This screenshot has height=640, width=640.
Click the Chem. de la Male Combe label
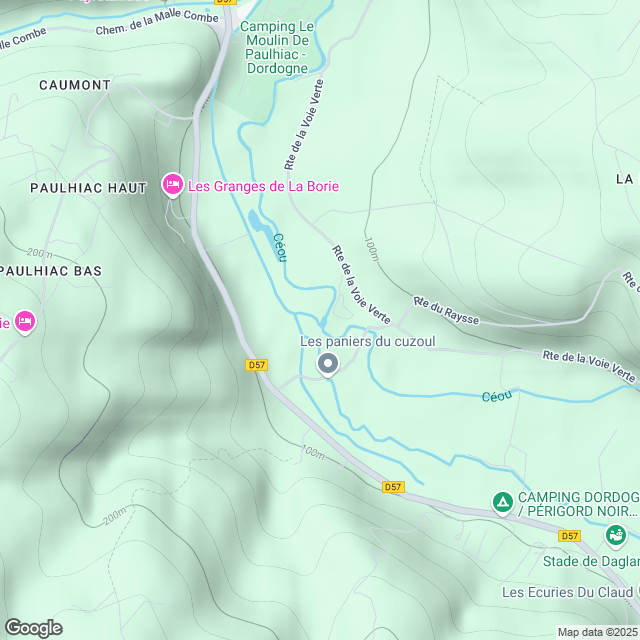(157, 22)
